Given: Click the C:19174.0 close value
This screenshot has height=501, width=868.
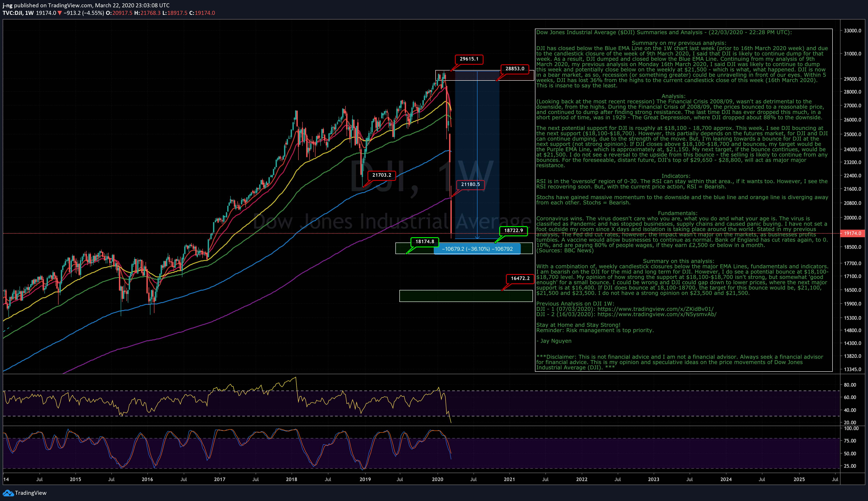Looking at the screenshot, I should coord(202,13).
